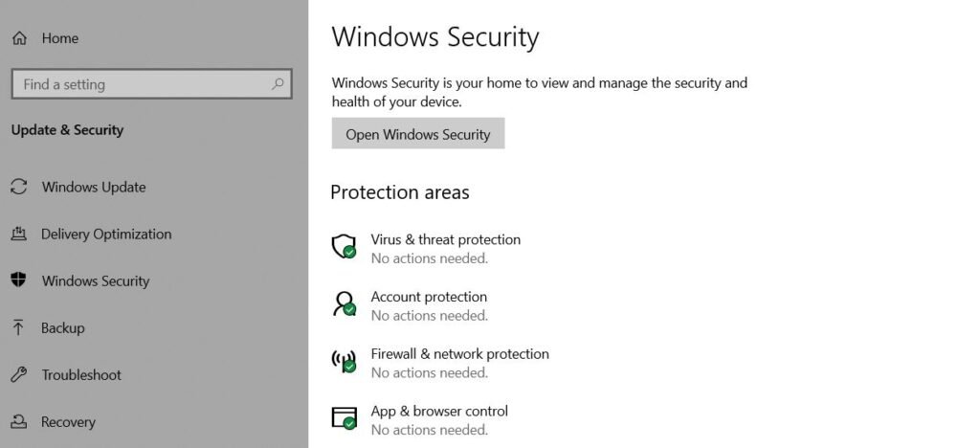
Task: Click the Home house icon
Action: click(x=19, y=38)
